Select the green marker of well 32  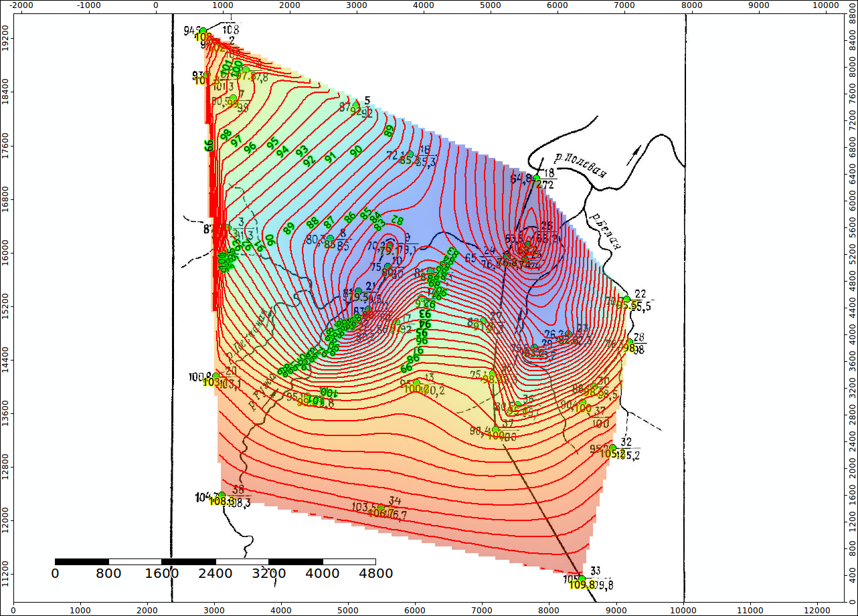[612, 447]
